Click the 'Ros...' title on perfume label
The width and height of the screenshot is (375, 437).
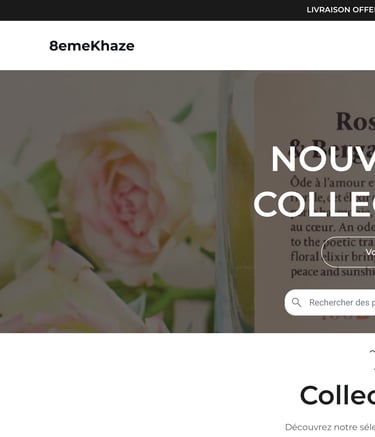click(355, 121)
